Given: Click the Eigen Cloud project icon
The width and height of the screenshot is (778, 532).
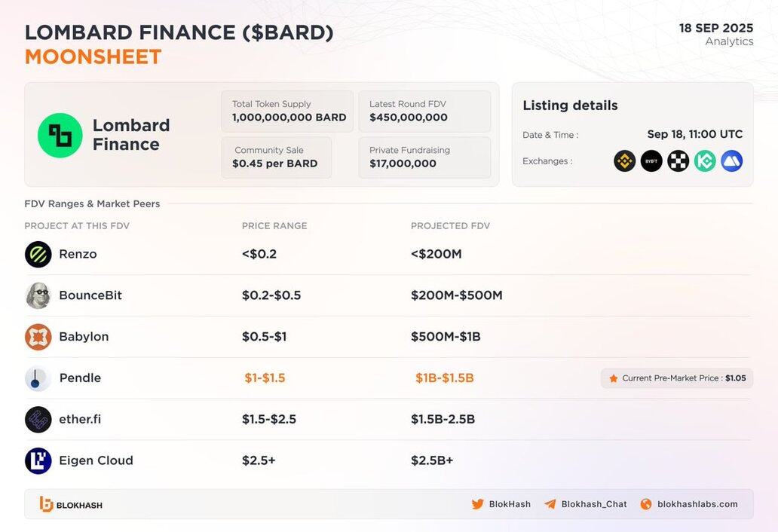Looking at the screenshot, I should pos(38,460).
